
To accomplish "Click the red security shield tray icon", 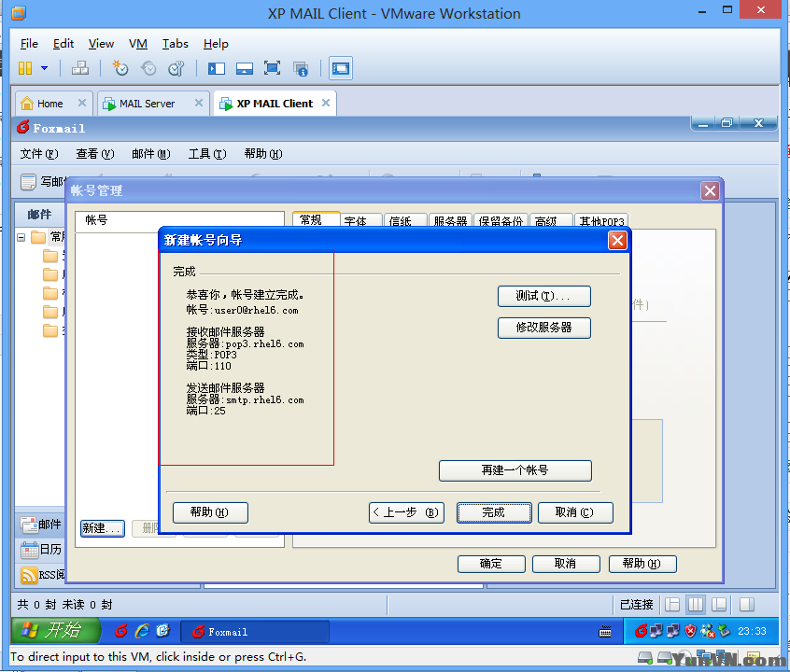I will point(690,631).
